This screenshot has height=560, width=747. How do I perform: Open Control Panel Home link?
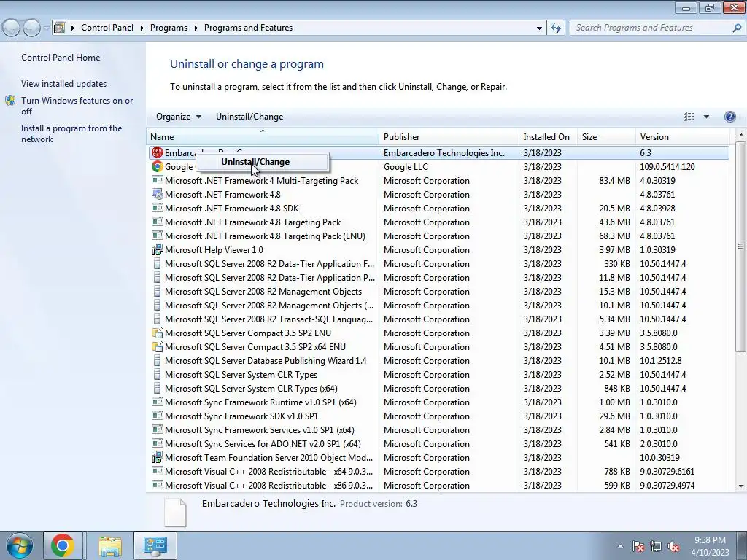pos(61,57)
